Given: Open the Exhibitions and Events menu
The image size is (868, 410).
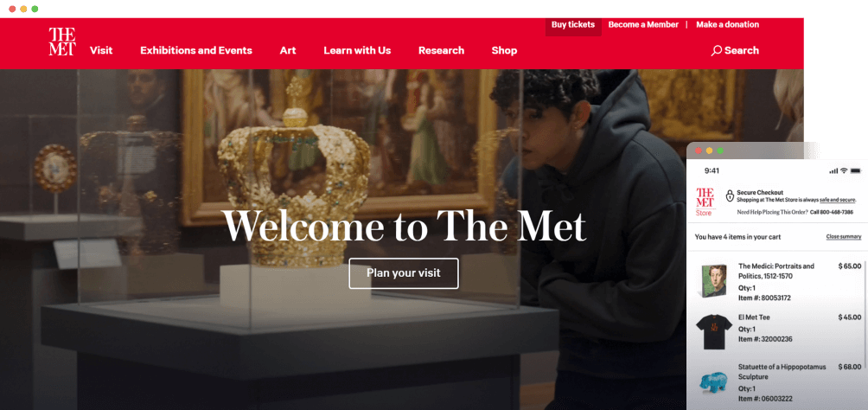Looking at the screenshot, I should tap(196, 50).
